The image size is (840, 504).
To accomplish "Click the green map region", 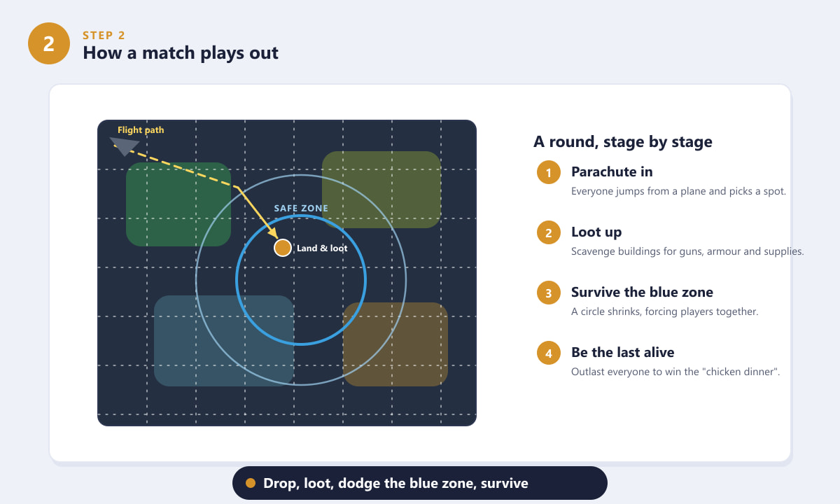I will pos(178,204).
